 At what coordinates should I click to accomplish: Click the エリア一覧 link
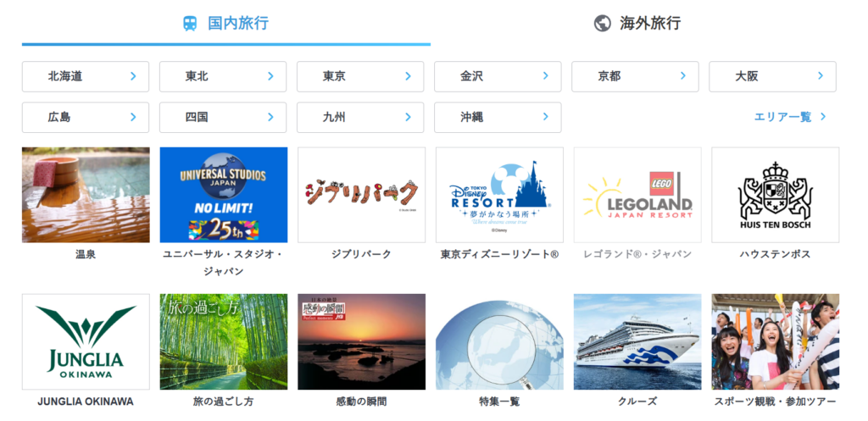click(789, 118)
